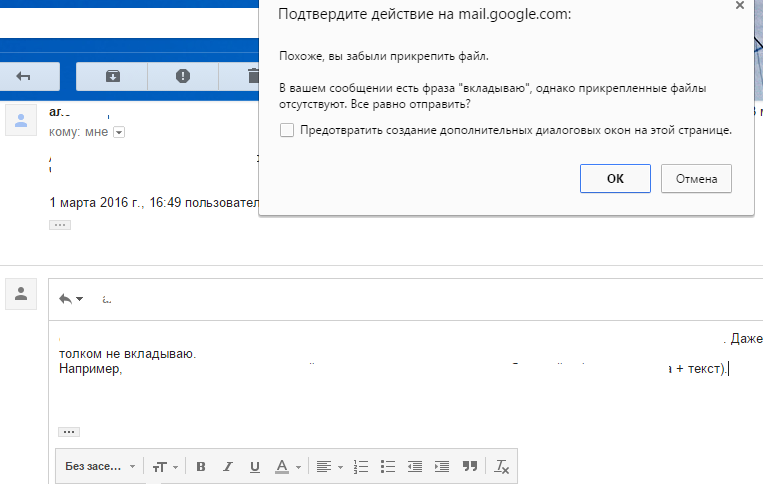Insert a bulleted list
This screenshot has width=763, height=484.
pos(388,467)
